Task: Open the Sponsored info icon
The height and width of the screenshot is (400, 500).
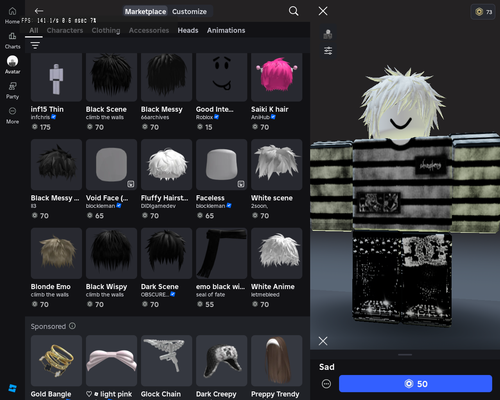Action: (72, 326)
